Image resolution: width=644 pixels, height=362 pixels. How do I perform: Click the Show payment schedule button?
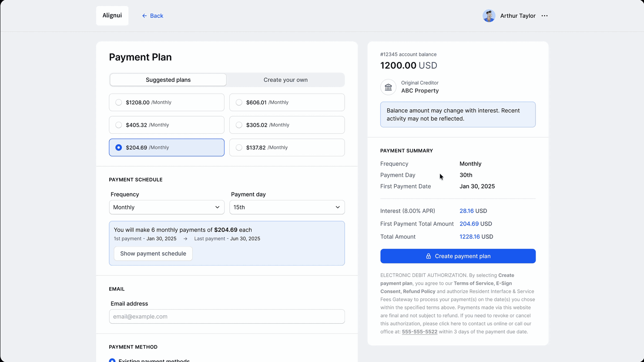click(153, 254)
